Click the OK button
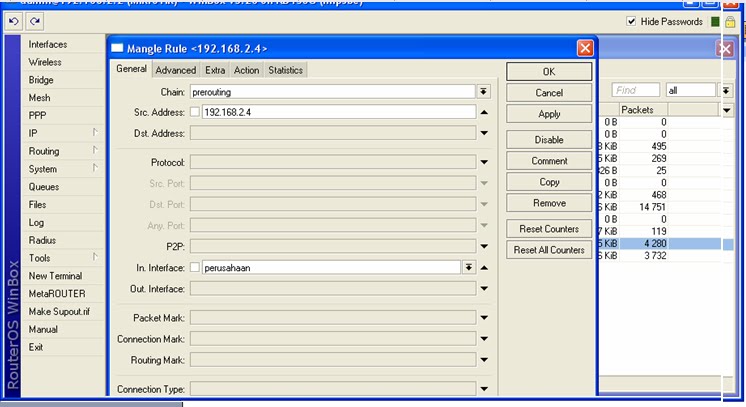 549,71
